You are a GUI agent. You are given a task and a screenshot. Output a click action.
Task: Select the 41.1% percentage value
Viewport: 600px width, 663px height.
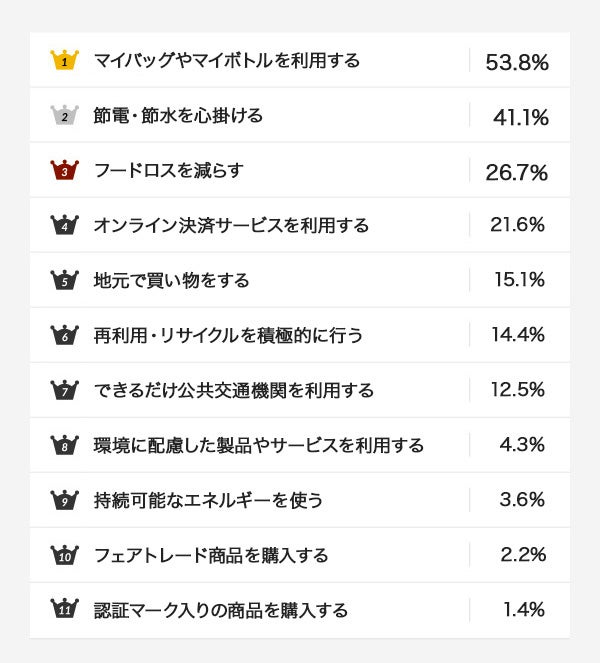(x=521, y=117)
